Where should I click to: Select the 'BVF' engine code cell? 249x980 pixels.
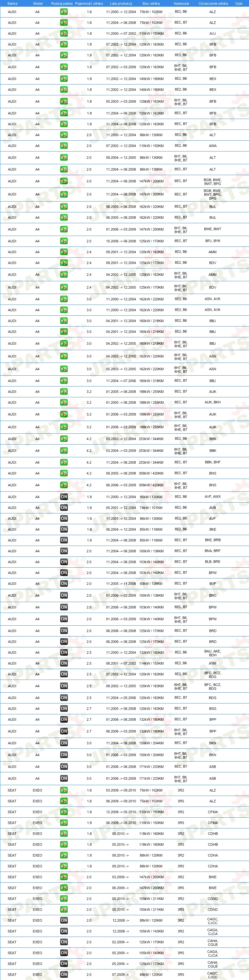213,583
